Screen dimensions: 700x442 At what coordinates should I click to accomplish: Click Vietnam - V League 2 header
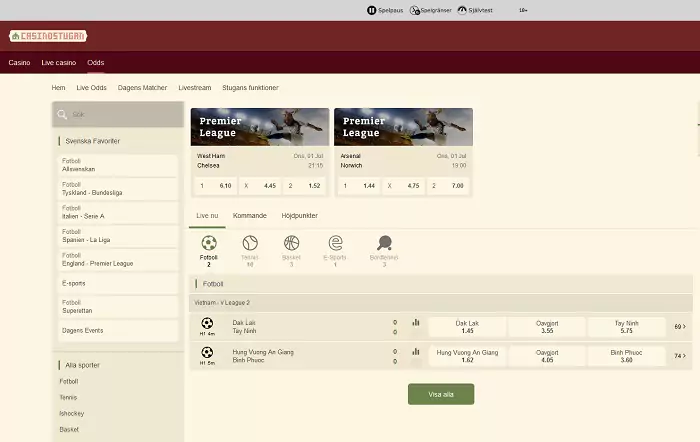(x=441, y=303)
